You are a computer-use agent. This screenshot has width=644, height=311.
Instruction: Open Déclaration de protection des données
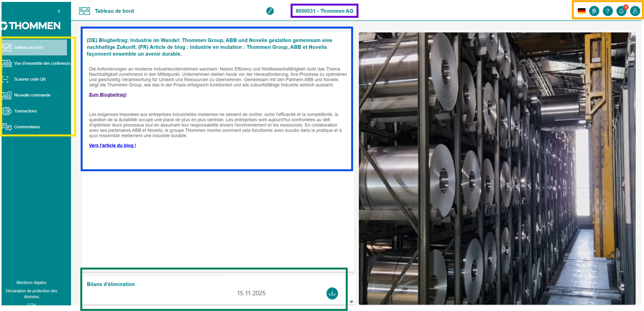point(31,294)
